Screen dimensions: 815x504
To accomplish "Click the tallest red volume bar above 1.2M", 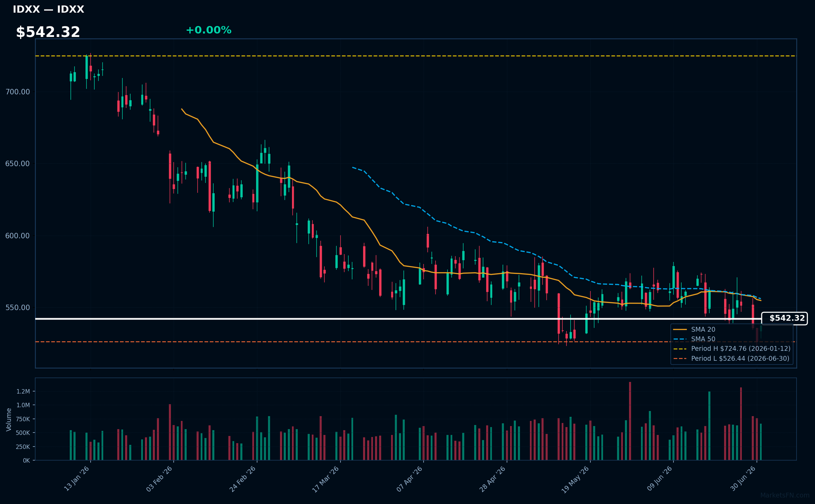I will [x=630, y=421].
